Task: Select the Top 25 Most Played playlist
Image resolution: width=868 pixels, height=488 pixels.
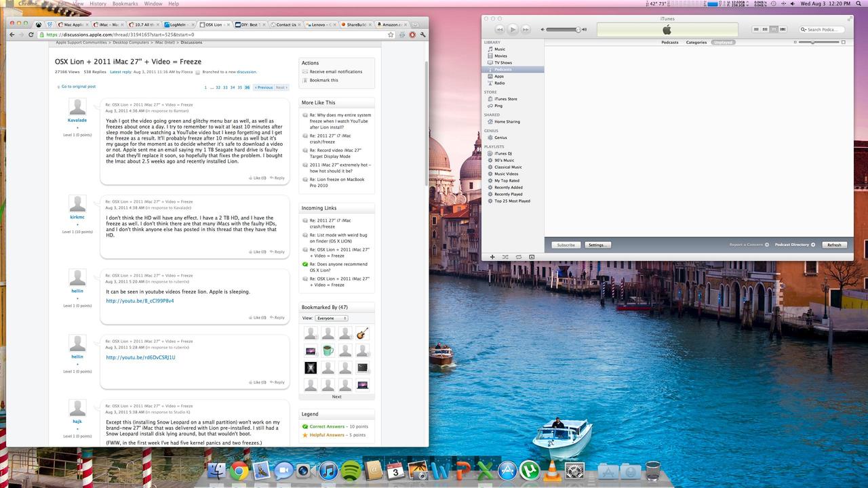Action: [513, 201]
